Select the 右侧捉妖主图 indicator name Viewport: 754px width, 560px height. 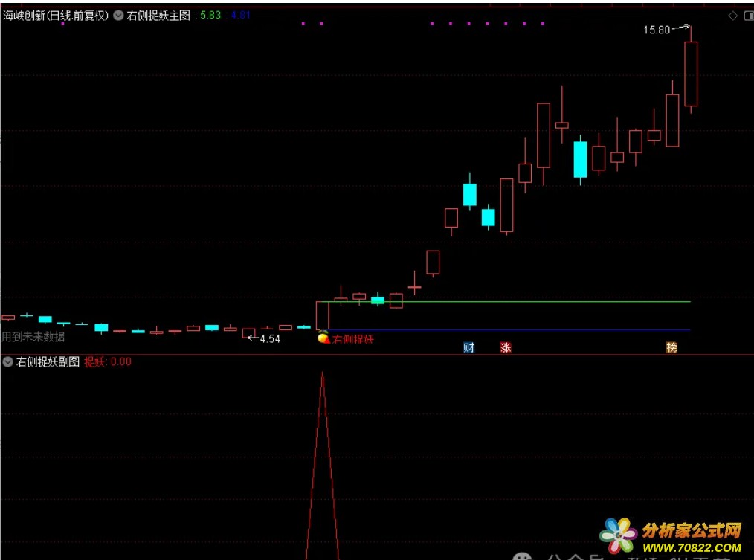coord(158,16)
